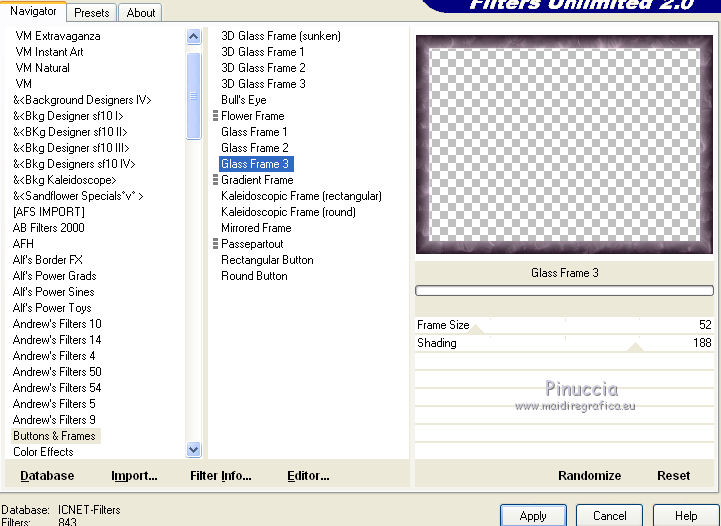The image size is (721, 526).
Task: Select Color Effects category
Action: 43,452
